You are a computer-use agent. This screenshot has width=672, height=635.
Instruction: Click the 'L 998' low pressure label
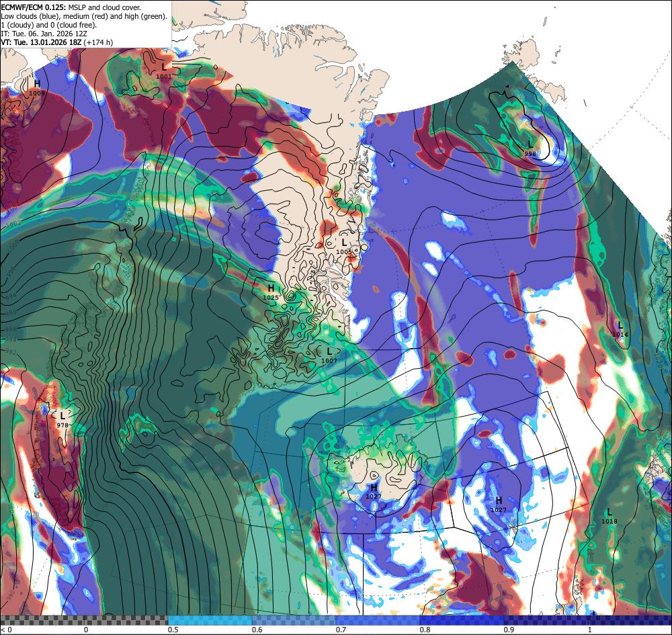[x=530, y=148]
